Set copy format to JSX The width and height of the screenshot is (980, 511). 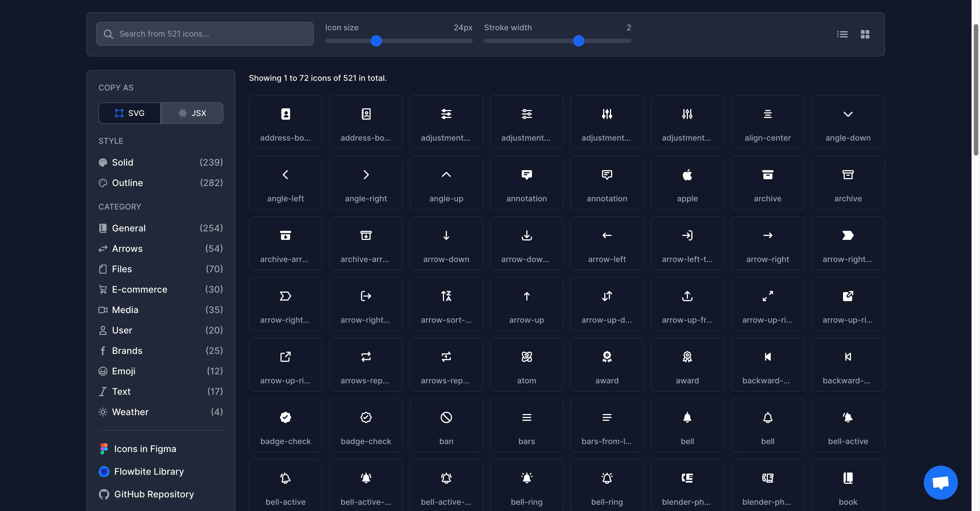192,113
